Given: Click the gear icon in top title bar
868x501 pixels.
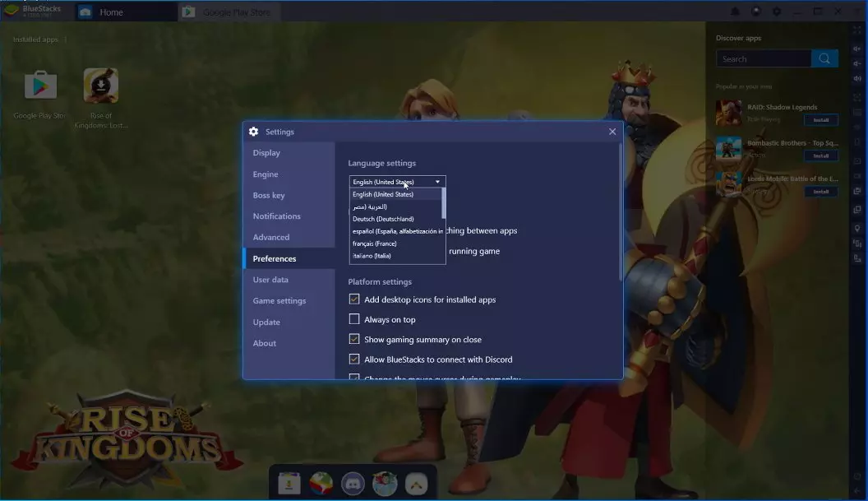Looking at the screenshot, I should pos(777,12).
